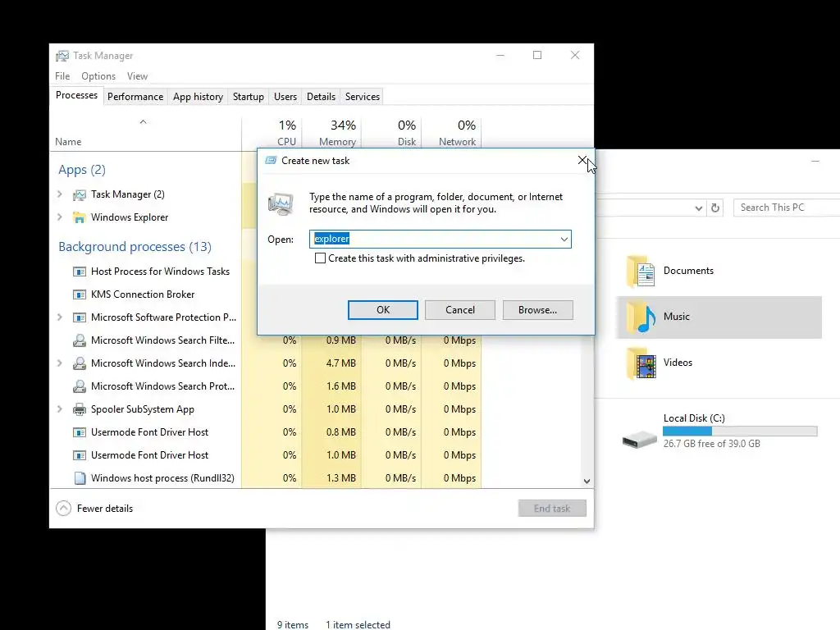Select the 'Apps (2)' group heading
This screenshot has width=840, height=630.
(x=82, y=170)
